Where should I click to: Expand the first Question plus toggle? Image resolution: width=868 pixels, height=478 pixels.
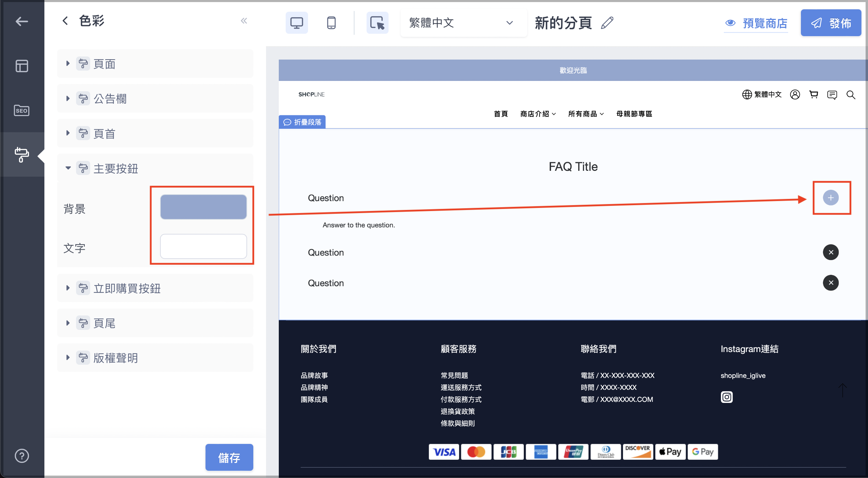tap(831, 198)
